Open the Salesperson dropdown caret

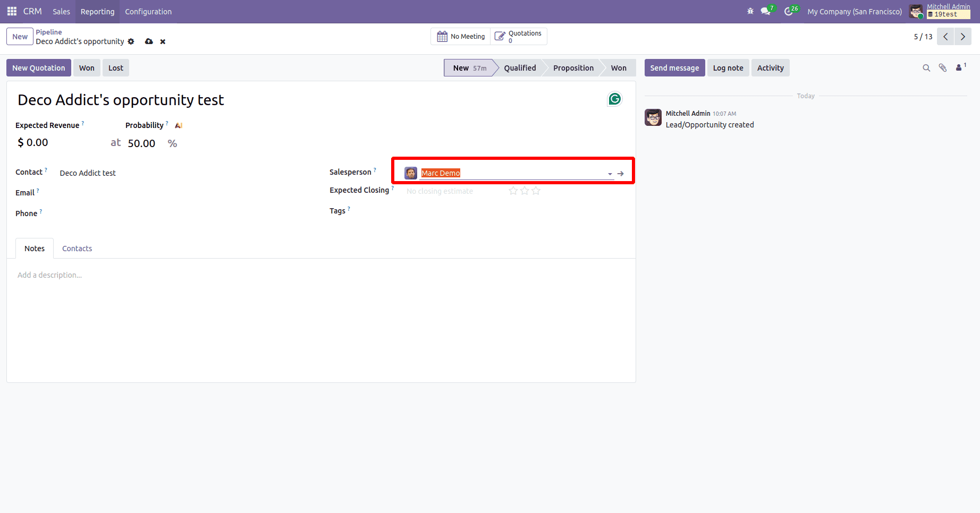tap(609, 174)
